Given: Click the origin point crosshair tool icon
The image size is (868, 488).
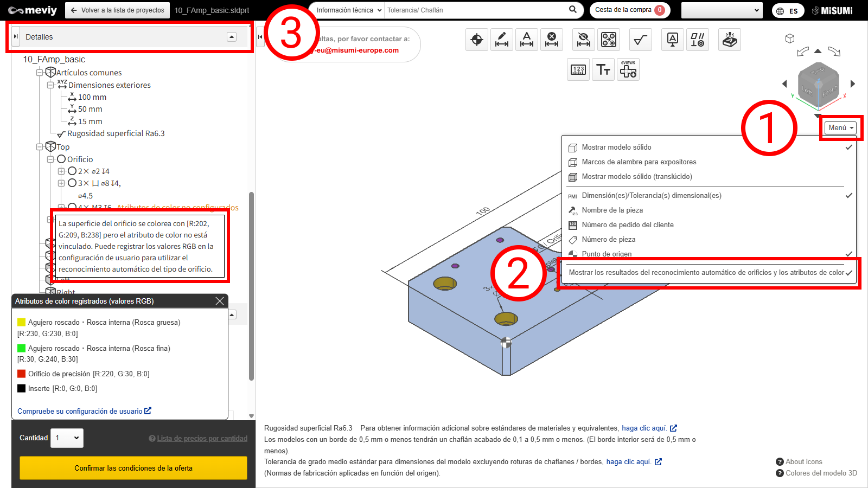Looking at the screenshot, I should 477,40.
